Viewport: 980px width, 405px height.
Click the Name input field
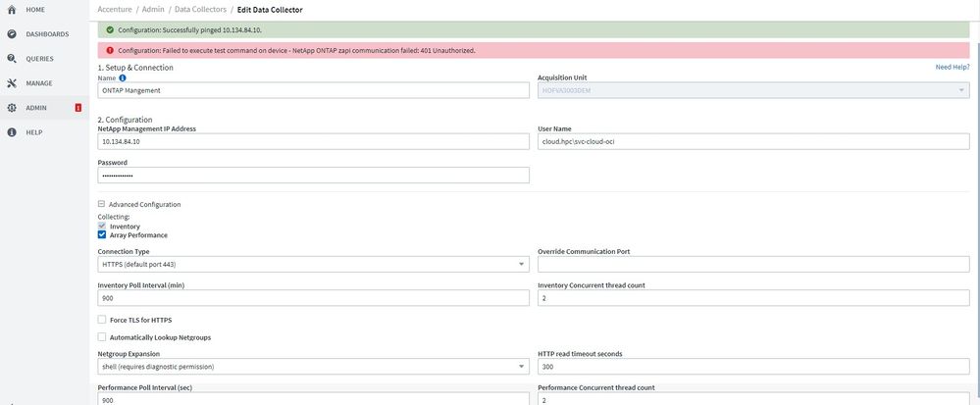click(314, 90)
